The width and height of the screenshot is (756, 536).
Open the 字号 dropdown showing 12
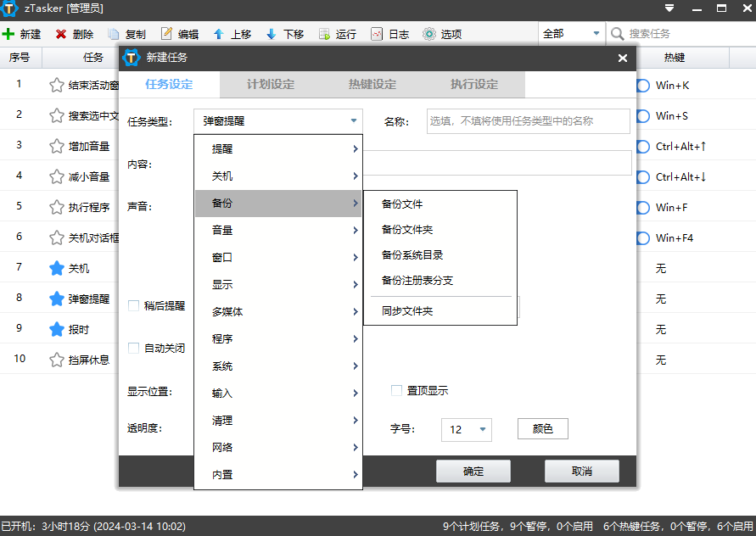(466, 429)
